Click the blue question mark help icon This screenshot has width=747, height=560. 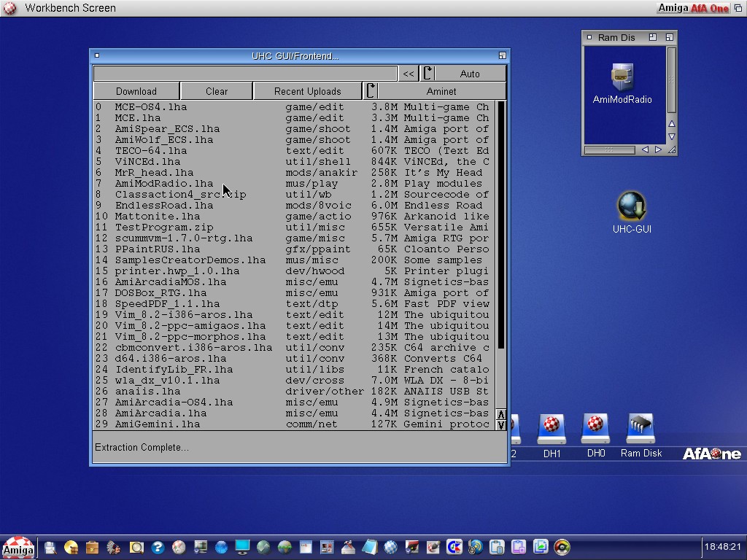point(158,547)
